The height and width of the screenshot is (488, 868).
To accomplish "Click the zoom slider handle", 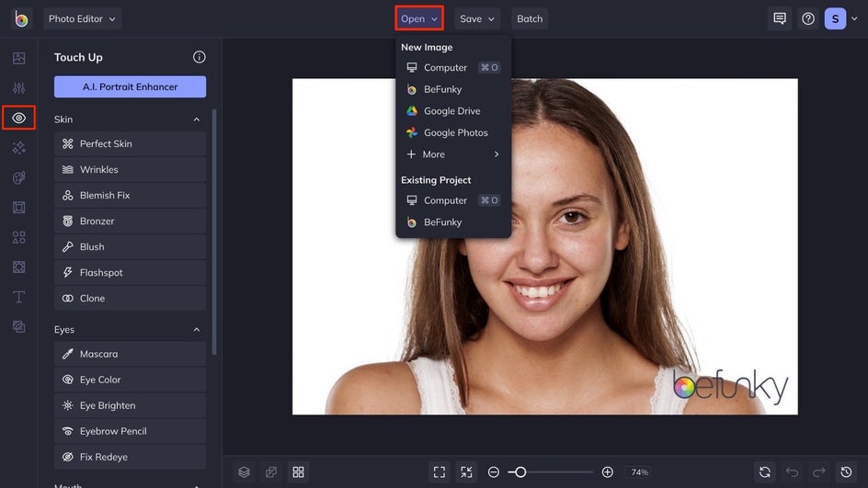I will point(520,471).
